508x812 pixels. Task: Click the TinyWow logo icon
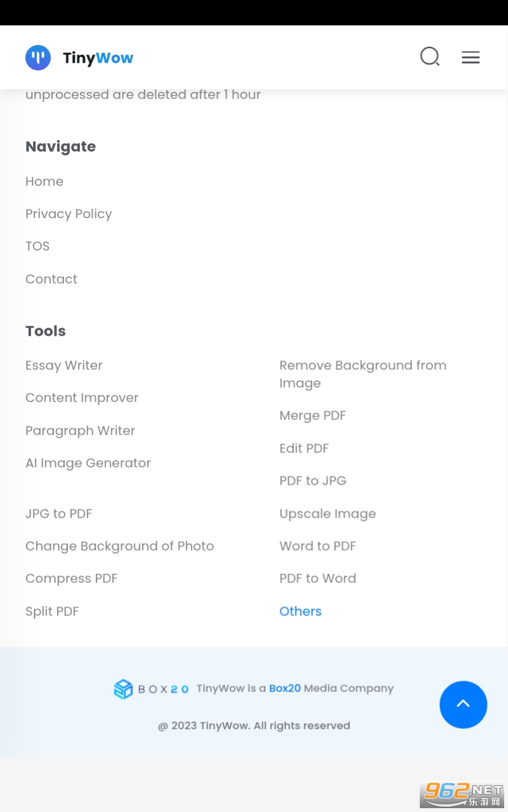click(38, 58)
